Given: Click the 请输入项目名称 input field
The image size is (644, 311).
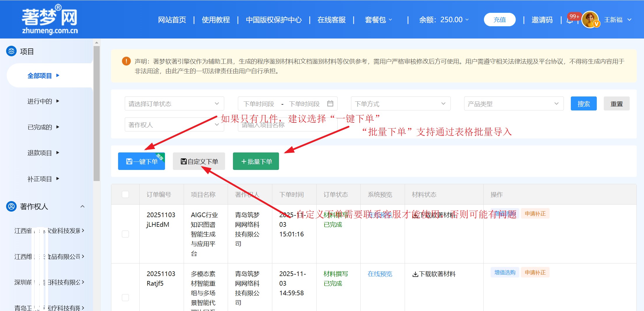Looking at the screenshot, I should pyautogui.click(x=287, y=125).
